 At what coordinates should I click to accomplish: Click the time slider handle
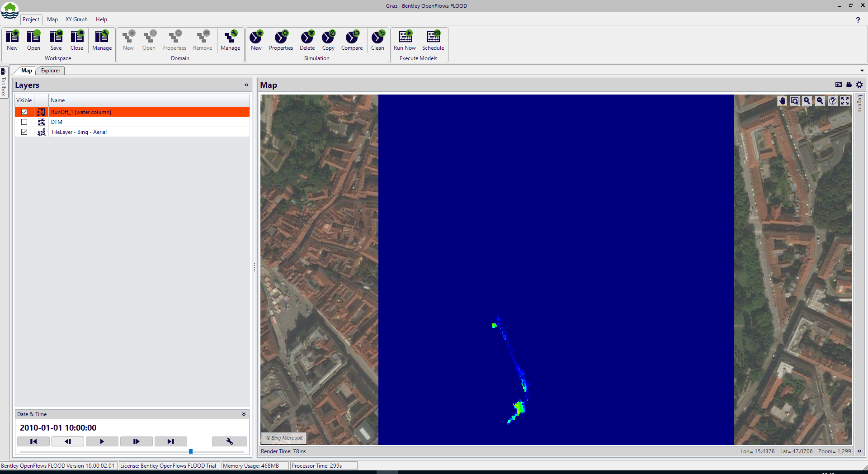(191, 451)
